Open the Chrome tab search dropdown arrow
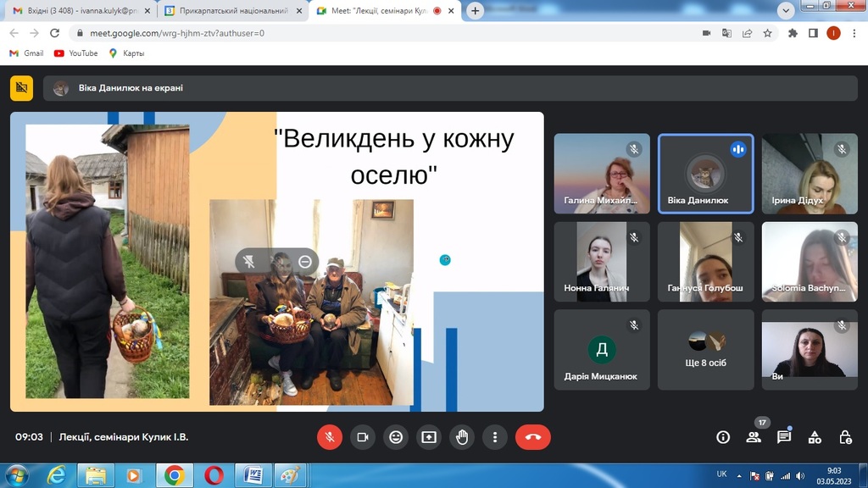The height and width of the screenshot is (488, 868). (x=786, y=11)
